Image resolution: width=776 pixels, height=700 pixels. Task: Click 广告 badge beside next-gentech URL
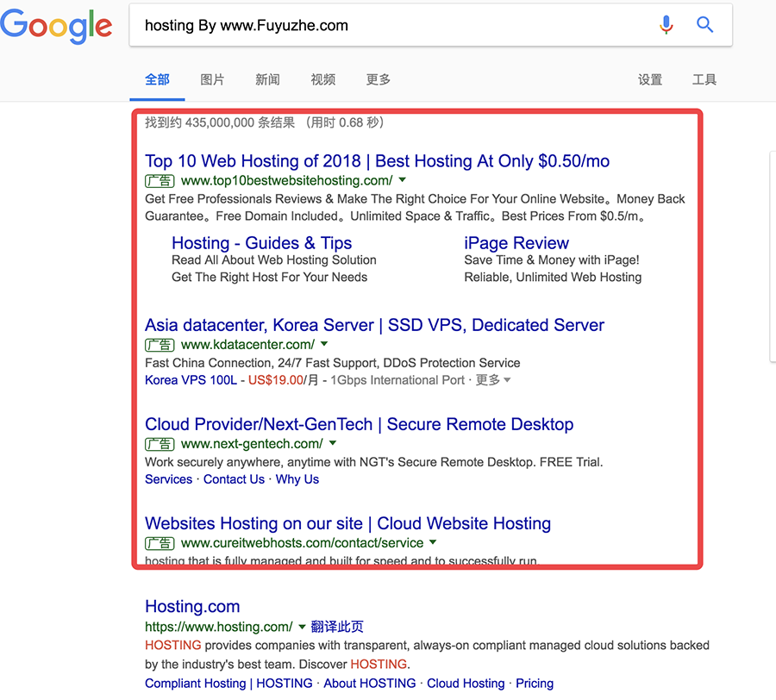(x=160, y=444)
